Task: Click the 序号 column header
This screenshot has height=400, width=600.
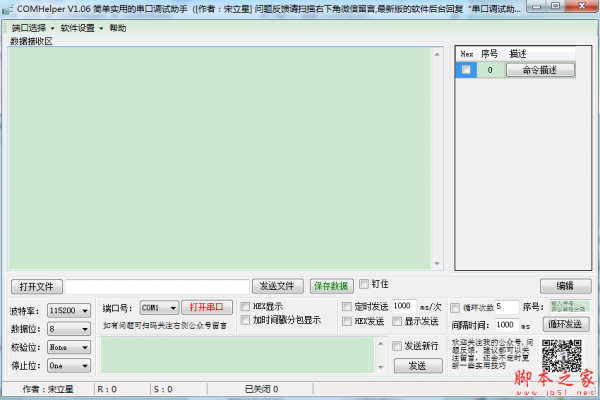Action: (491, 54)
